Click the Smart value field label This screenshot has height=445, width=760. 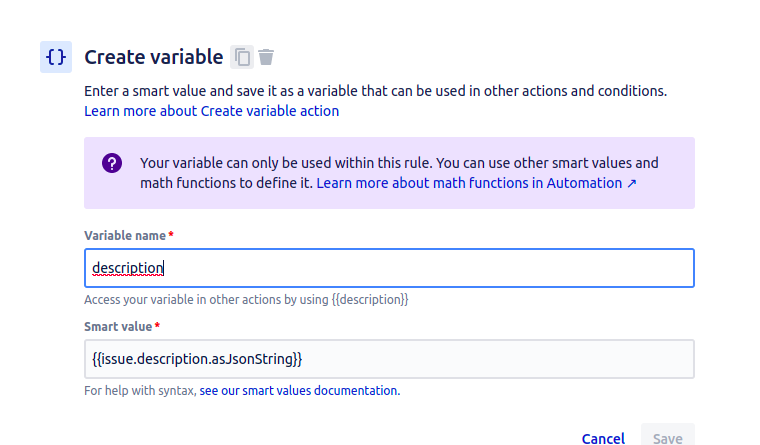click(x=118, y=327)
